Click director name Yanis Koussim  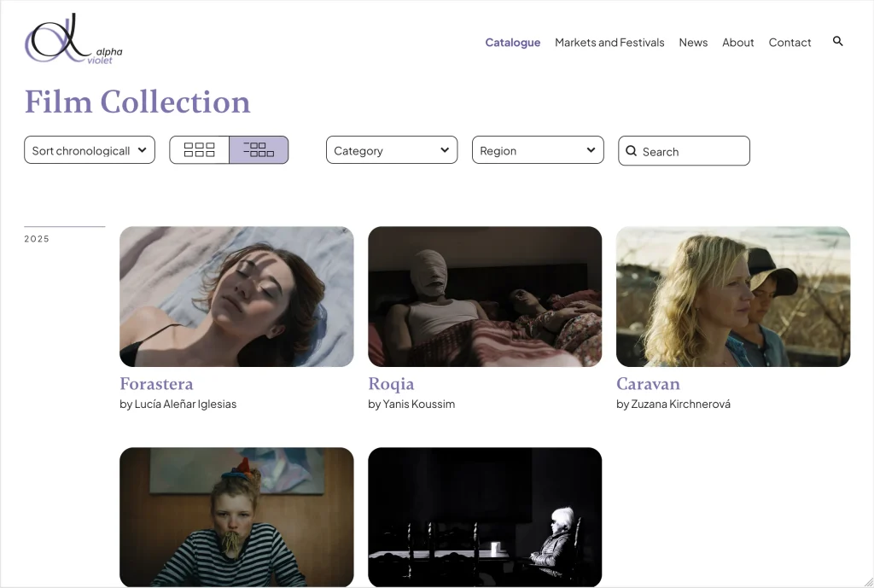click(x=418, y=404)
